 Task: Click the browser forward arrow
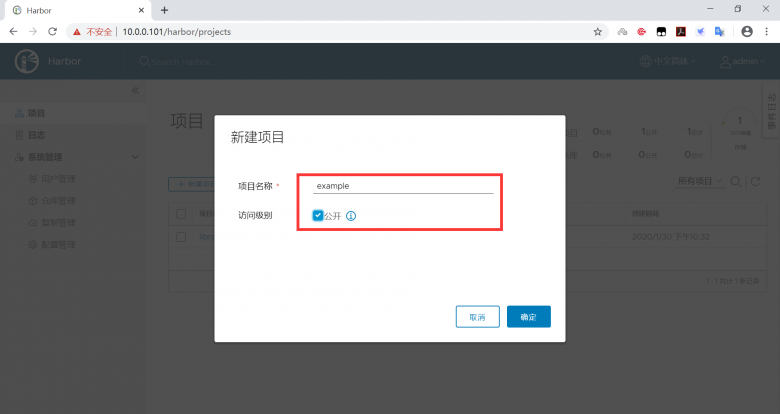[33, 31]
